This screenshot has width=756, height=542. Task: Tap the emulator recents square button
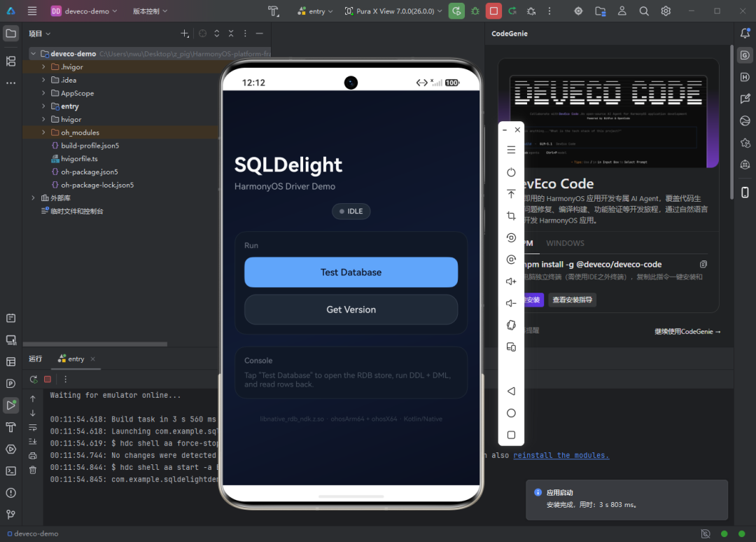(511, 435)
